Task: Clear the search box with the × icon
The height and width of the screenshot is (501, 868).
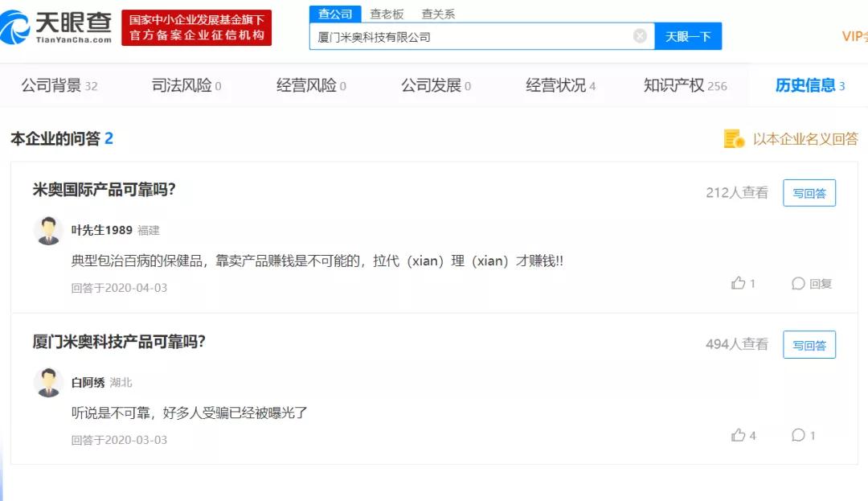Action: click(x=640, y=36)
